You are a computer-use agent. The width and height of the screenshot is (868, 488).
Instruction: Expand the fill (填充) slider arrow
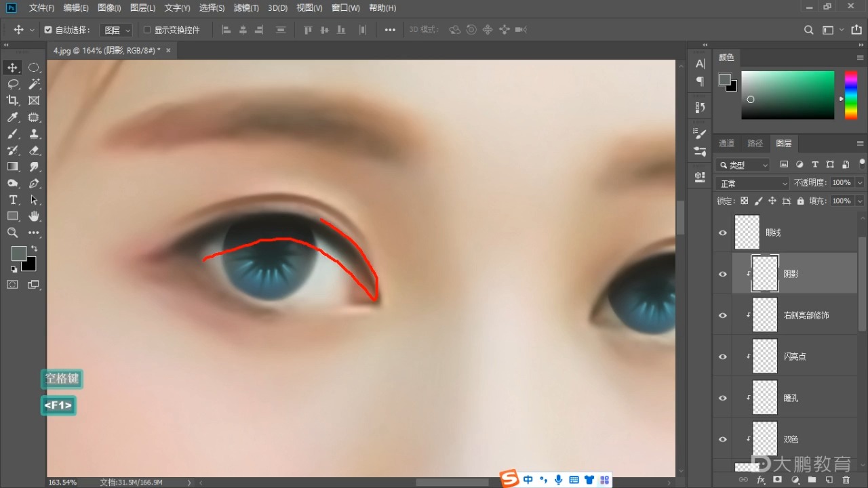tap(860, 201)
